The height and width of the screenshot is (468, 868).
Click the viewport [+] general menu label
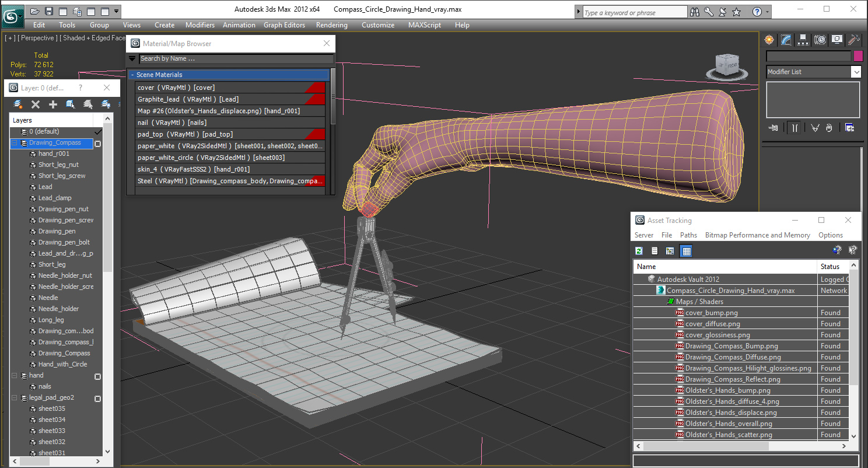[x=10, y=38]
